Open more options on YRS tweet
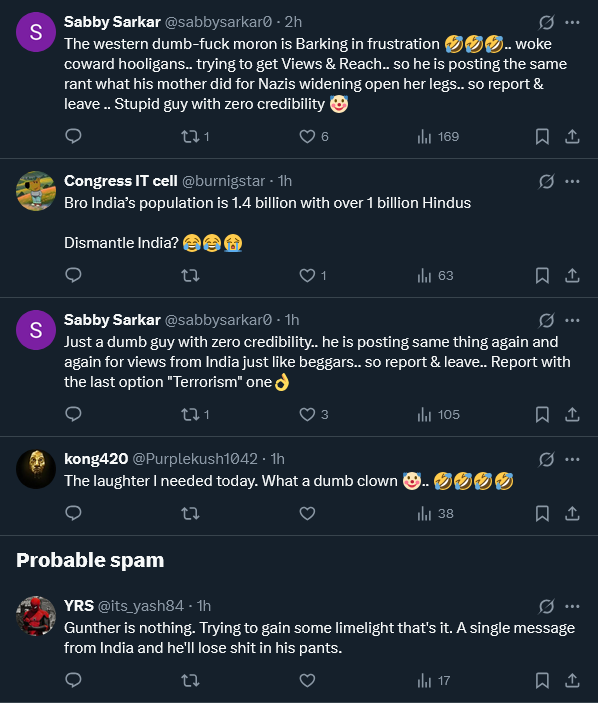Image resolution: width=598 pixels, height=703 pixels. coord(572,606)
